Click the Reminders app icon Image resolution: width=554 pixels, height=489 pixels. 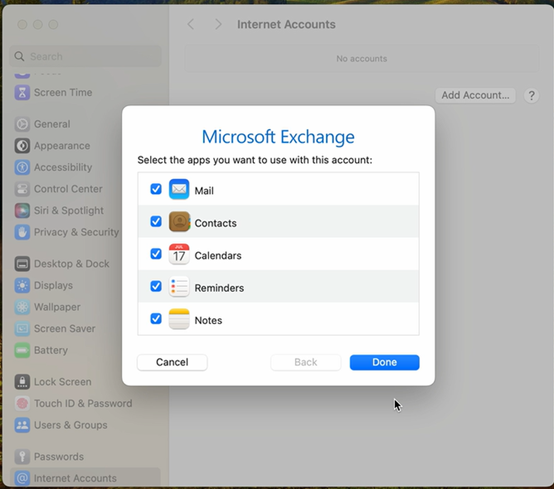click(x=179, y=287)
